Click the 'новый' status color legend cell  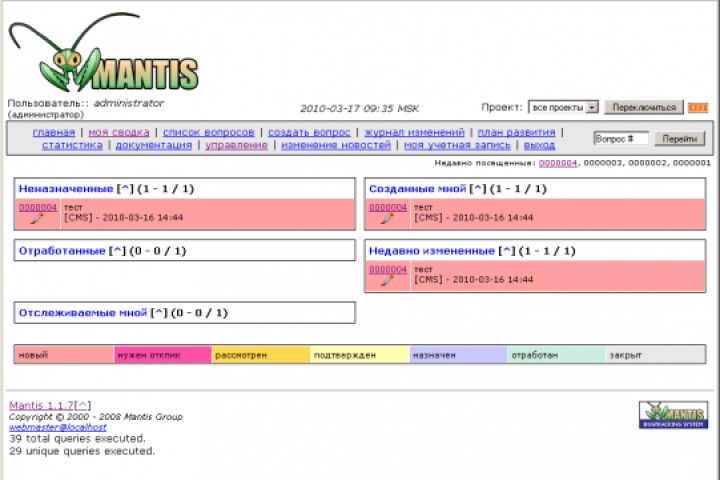click(64, 355)
